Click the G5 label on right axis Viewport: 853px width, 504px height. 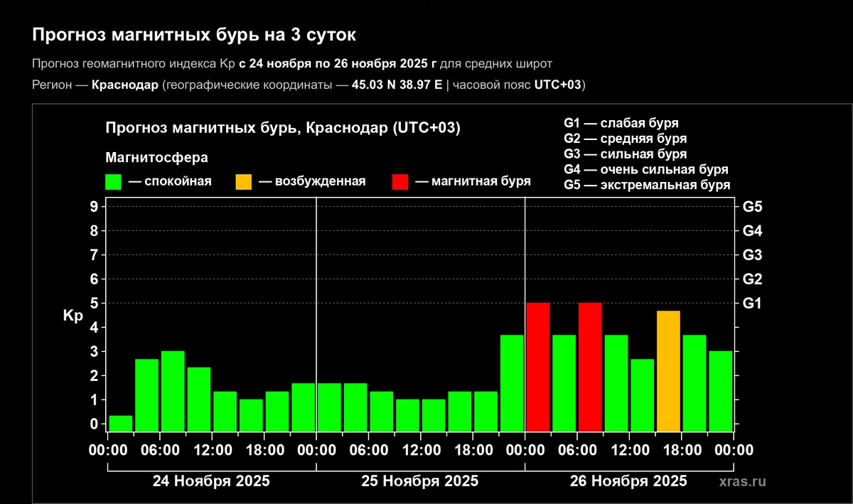coord(752,208)
